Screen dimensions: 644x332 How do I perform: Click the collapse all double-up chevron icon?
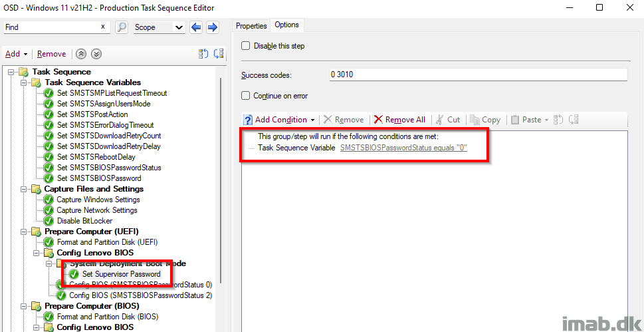pyautogui.click(x=81, y=54)
